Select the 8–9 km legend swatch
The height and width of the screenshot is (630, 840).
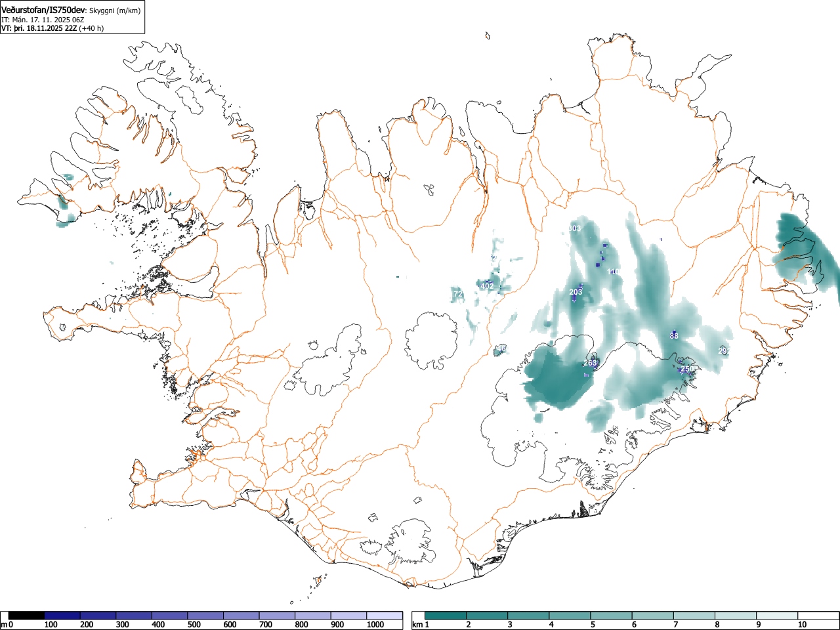click(x=735, y=616)
